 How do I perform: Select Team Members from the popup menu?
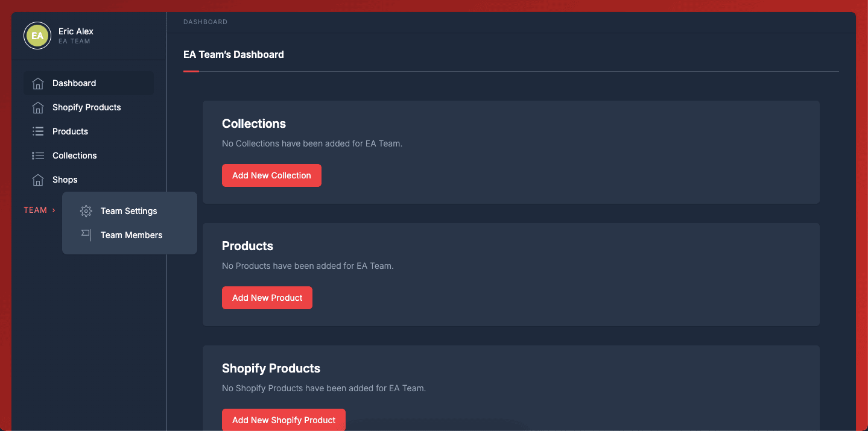pos(130,235)
